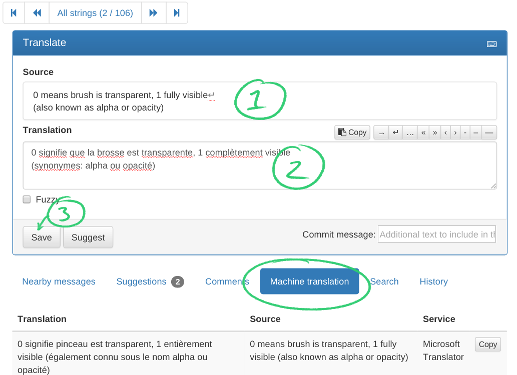This screenshot has height=375, width=517.
Task: Show the History tab
Action: 433,281
